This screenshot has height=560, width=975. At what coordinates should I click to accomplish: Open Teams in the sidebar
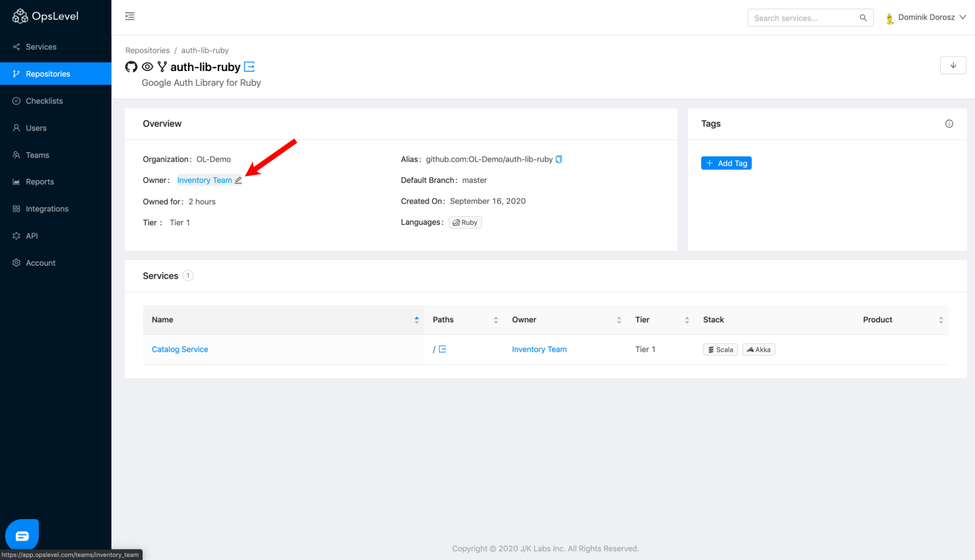pos(55,155)
